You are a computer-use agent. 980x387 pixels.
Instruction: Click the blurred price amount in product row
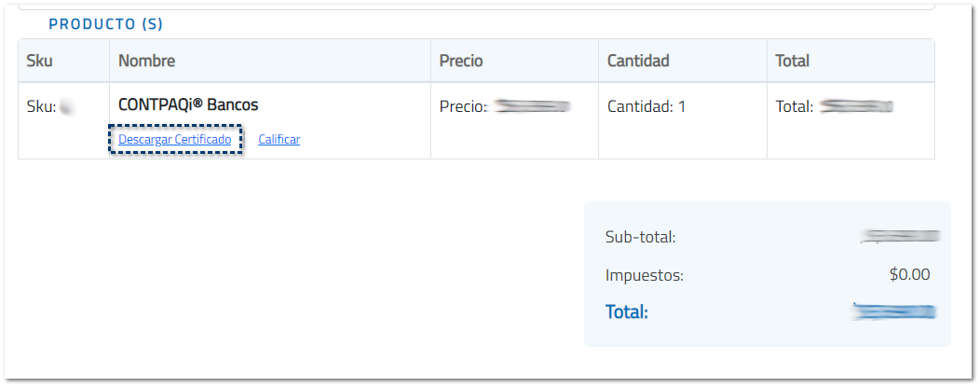tap(531, 107)
